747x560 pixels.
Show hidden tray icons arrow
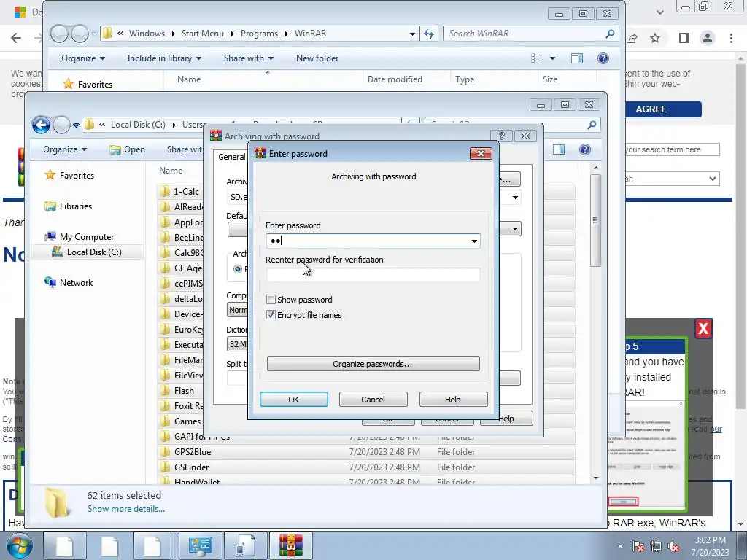(x=620, y=547)
